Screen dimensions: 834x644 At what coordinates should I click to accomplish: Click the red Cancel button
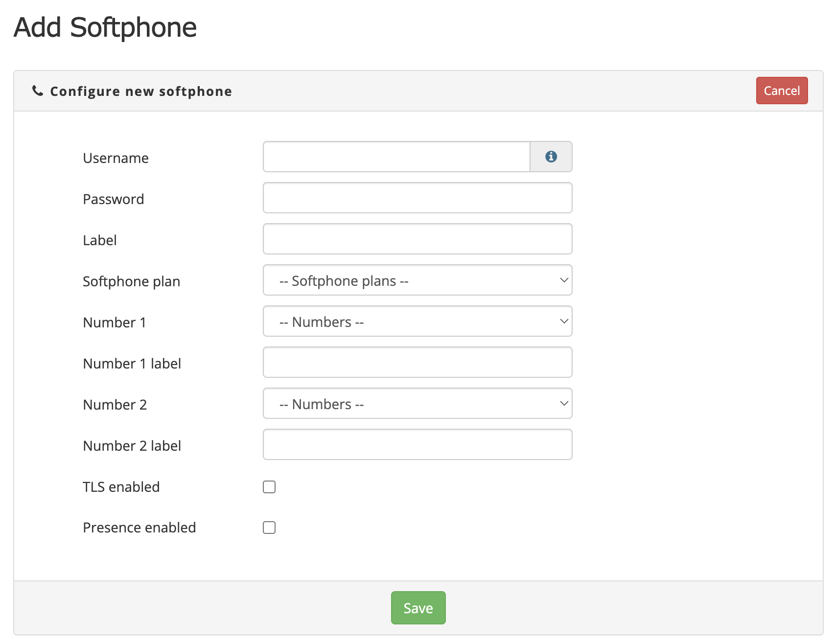pos(781,90)
